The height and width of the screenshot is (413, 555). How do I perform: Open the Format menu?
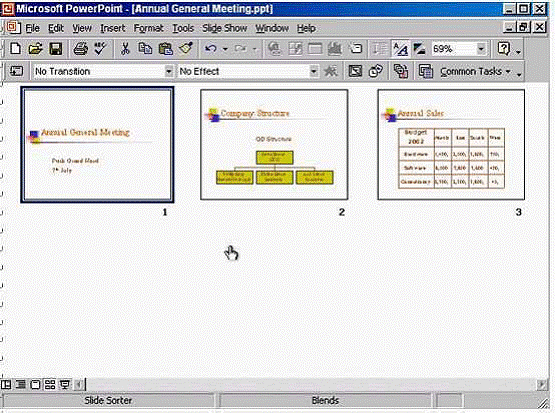click(x=148, y=28)
